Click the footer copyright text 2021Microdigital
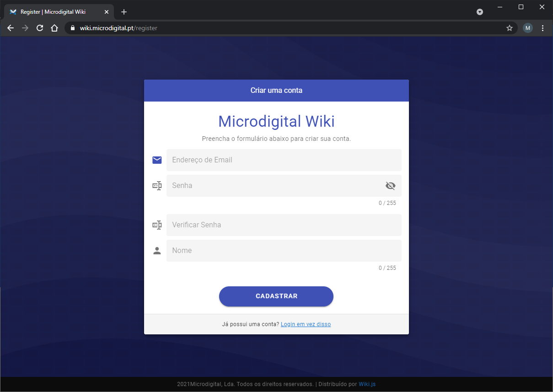Viewport: 553px width, 392px height. [245, 384]
